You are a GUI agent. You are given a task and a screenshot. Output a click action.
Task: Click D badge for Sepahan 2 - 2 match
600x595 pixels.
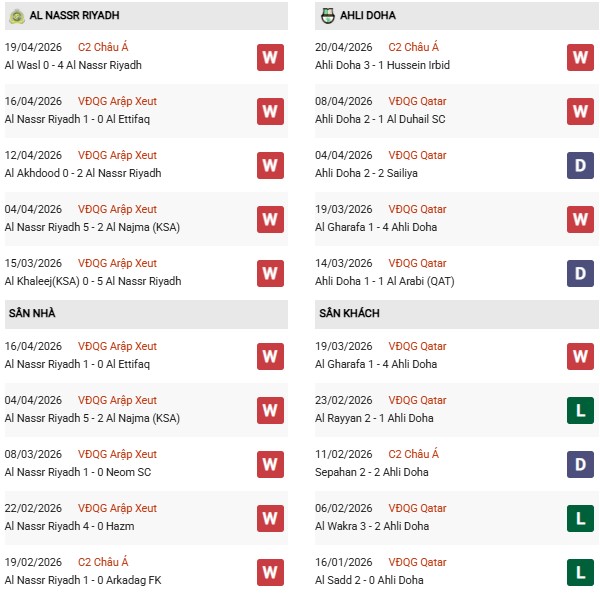click(x=580, y=464)
